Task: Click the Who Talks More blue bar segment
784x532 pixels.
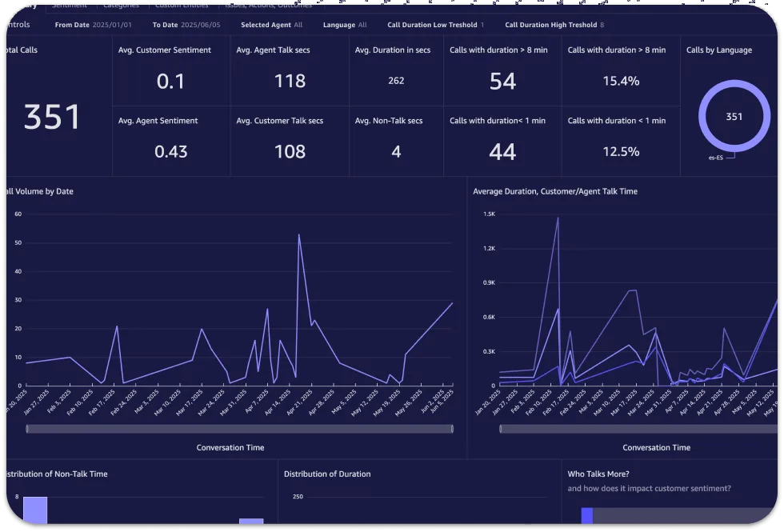Action: click(586, 516)
